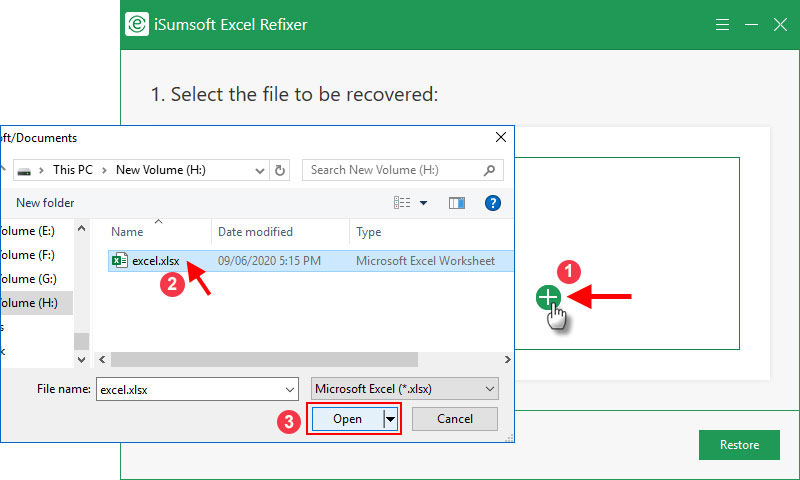Viewport: 800px width, 480px height.
Task: Expand the address bar history dropdown
Action: 260,170
